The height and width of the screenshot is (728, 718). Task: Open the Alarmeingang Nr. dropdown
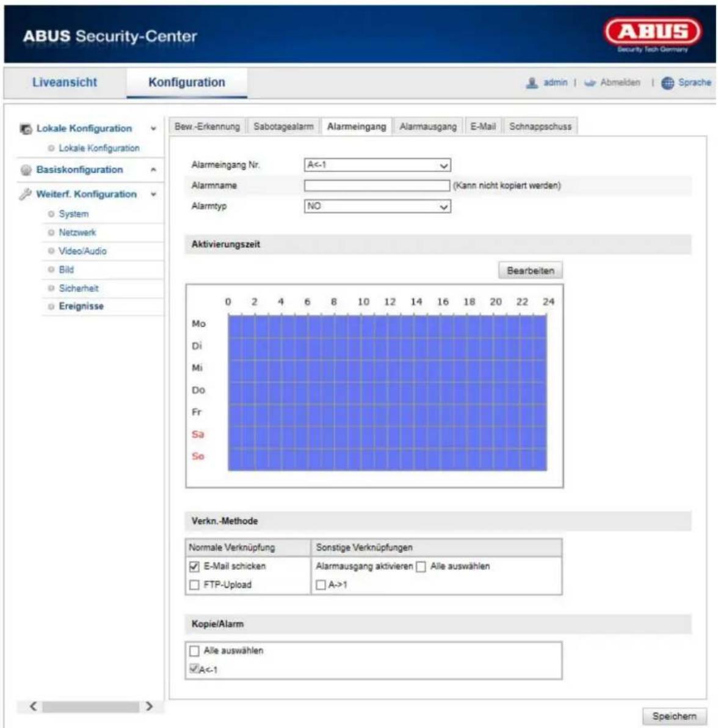pyautogui.click(x=377, y=166)
